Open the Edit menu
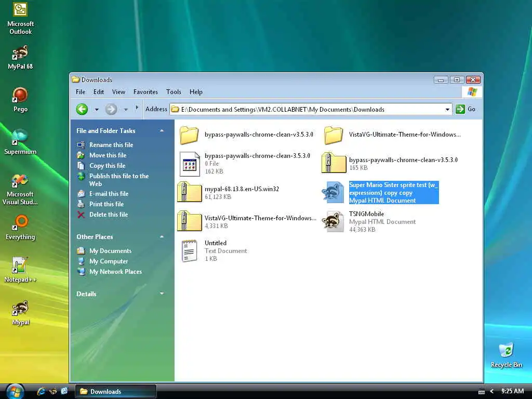532x399 pixels. (x=99, y=92)
